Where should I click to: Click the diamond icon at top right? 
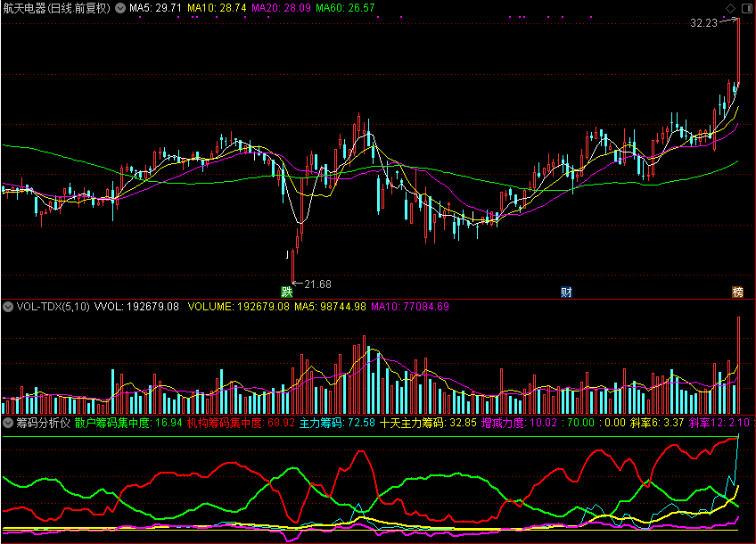pos(730,8)
